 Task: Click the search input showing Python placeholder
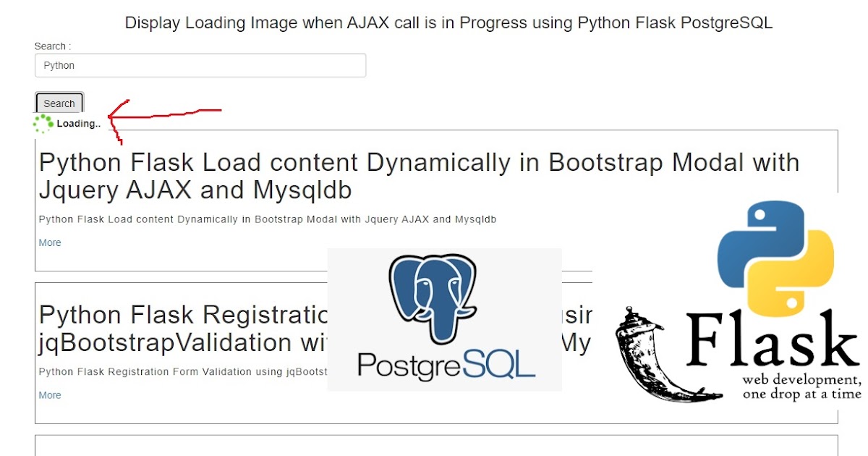200,65
